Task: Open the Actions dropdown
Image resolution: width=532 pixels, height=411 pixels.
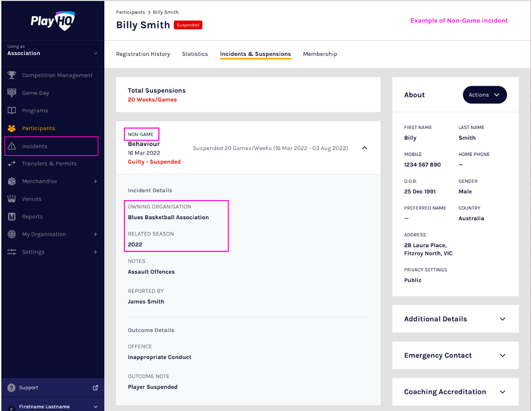Action: pyautogui.click(x=484, y=95)
